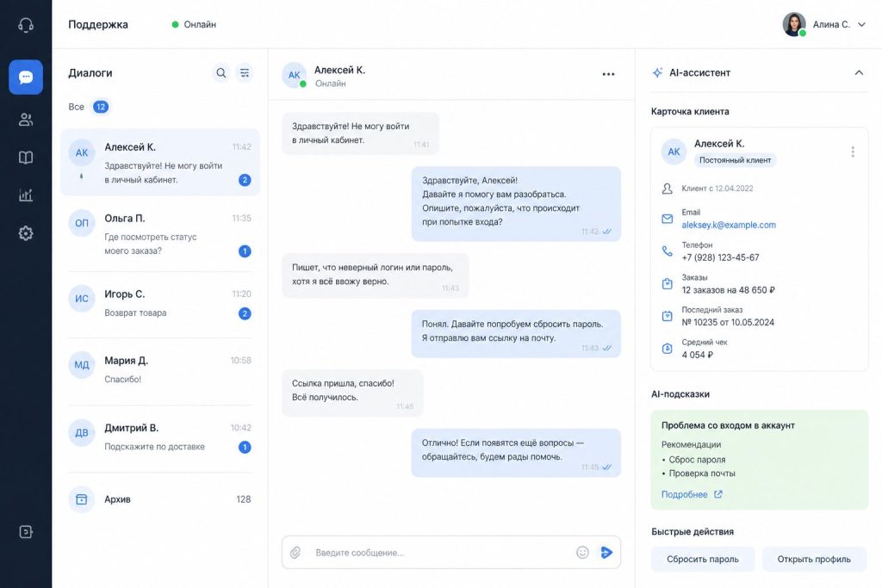882x588 pixels.
Task: Open dialog with Алексей К.
Action: tap(160, 163)
